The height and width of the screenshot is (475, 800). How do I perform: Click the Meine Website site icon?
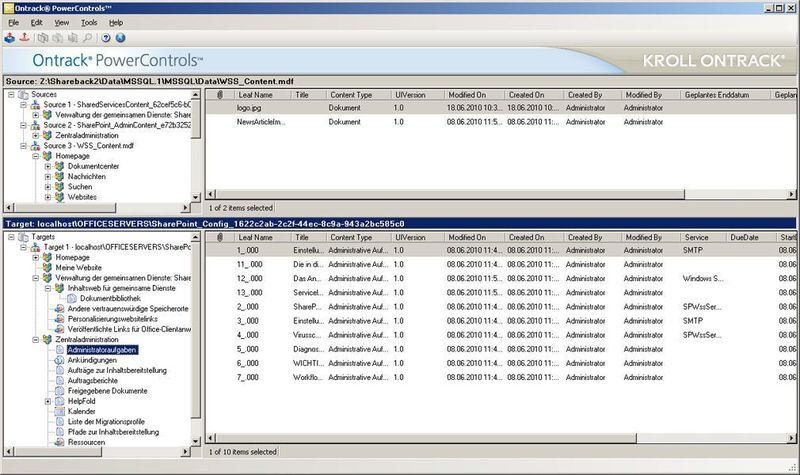[x=47, y=267]
